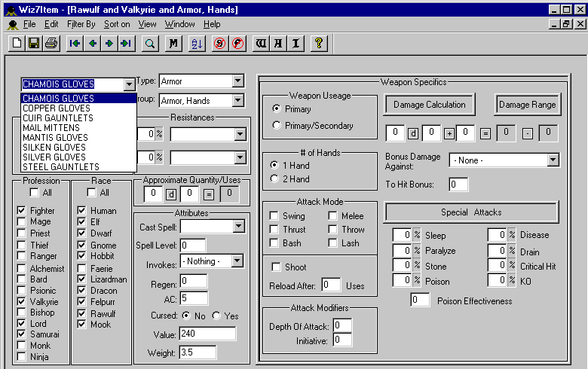Open the Invokes '- Nothing -' dropdown
This screenshot has height=369, width=588.
click(x=237, y=261)
